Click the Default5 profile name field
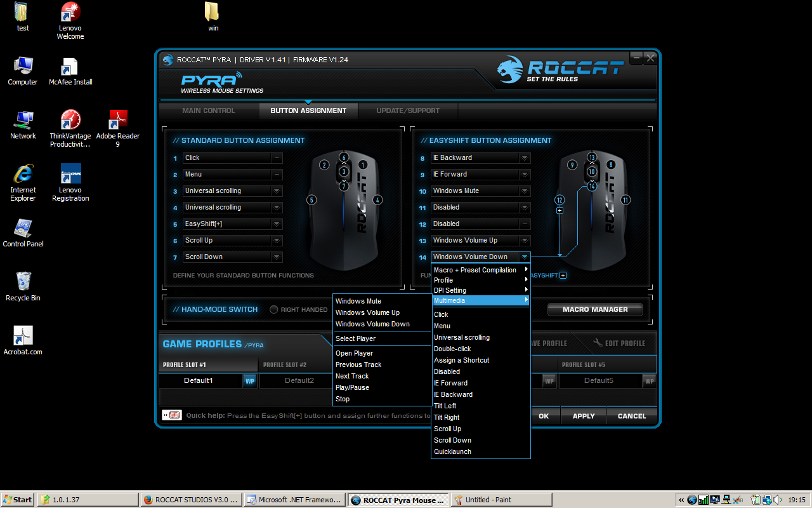812x508 pixels. click(599, 380)
